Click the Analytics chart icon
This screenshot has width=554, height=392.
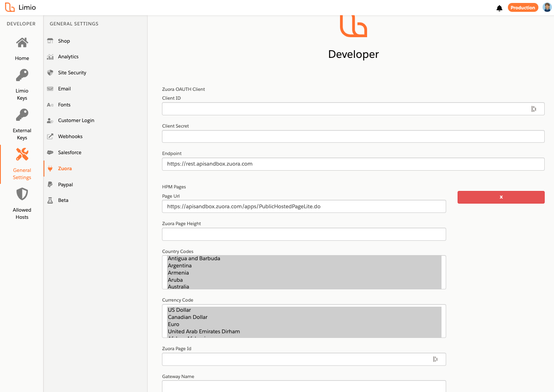coord(50,57)
